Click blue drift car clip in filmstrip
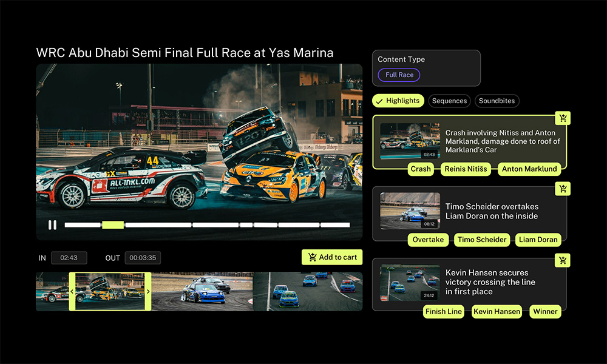This screenshot has width=607, height=364. click(202, 292)
